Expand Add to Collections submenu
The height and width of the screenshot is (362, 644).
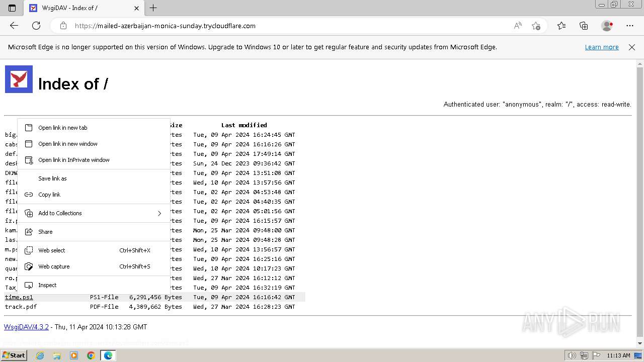[94, 213]
